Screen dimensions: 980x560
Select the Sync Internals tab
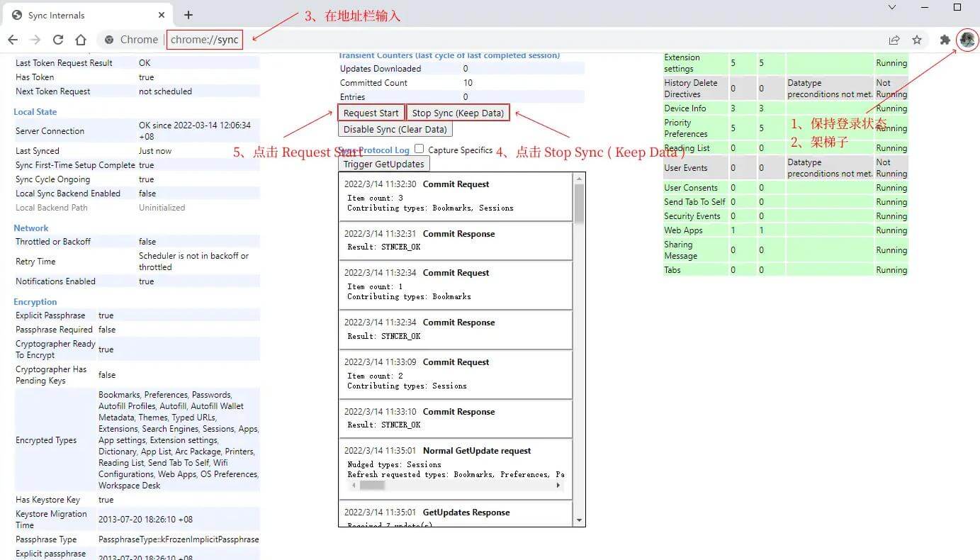point(78,15)
